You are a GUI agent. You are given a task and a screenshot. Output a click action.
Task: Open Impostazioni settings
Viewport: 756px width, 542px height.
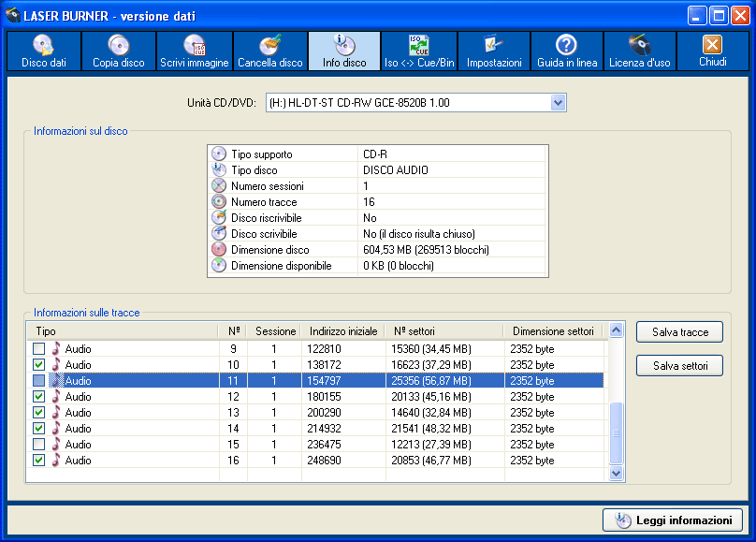pyautogui.click(x=494, y=51)
